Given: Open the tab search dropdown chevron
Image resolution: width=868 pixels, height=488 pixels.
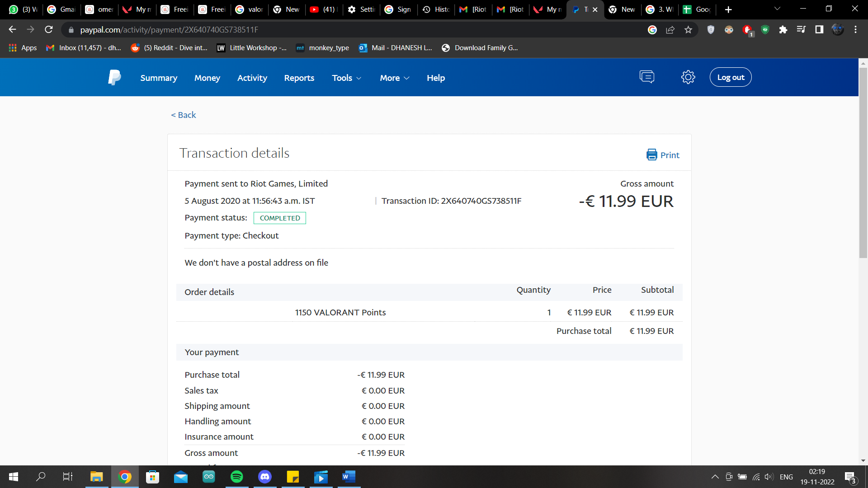Looking at the screenshot, I should (777, 9).
